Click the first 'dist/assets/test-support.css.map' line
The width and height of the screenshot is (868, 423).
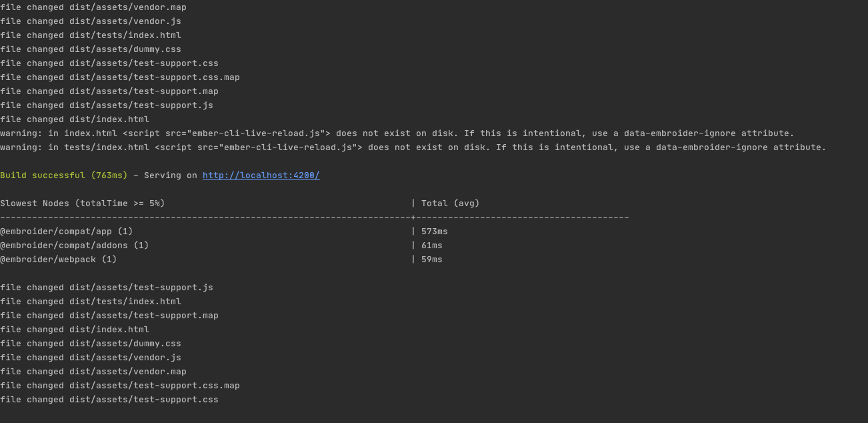coord(120,77)
